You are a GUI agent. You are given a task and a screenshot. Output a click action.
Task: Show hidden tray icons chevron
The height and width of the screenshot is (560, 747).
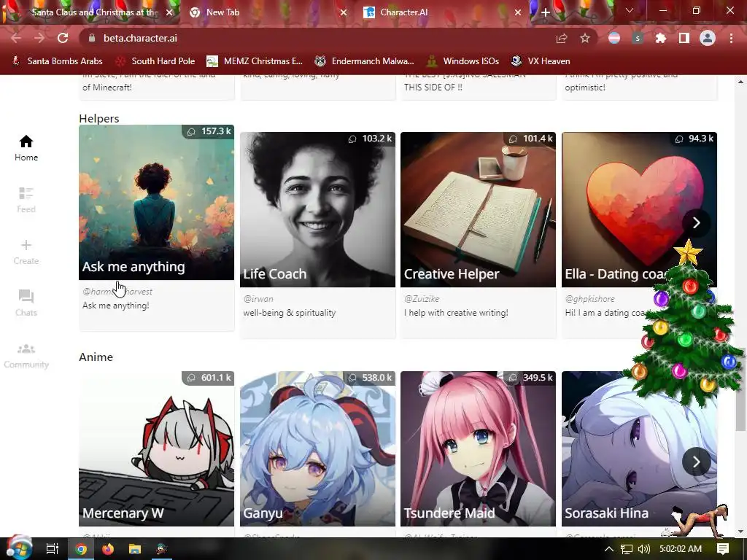(609, 549)
